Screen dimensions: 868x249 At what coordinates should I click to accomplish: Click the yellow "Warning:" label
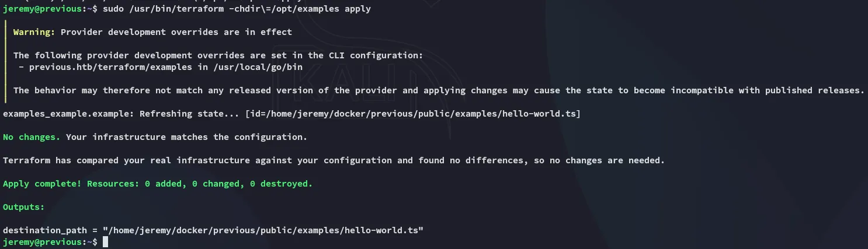coord(34,32)
